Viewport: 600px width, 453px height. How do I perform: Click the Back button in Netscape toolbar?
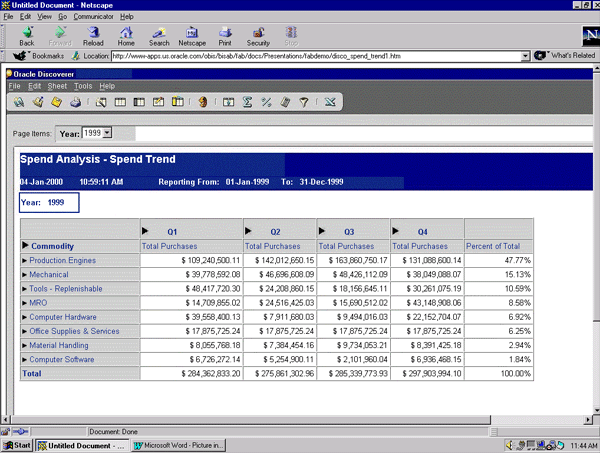[x=27, y=36]
